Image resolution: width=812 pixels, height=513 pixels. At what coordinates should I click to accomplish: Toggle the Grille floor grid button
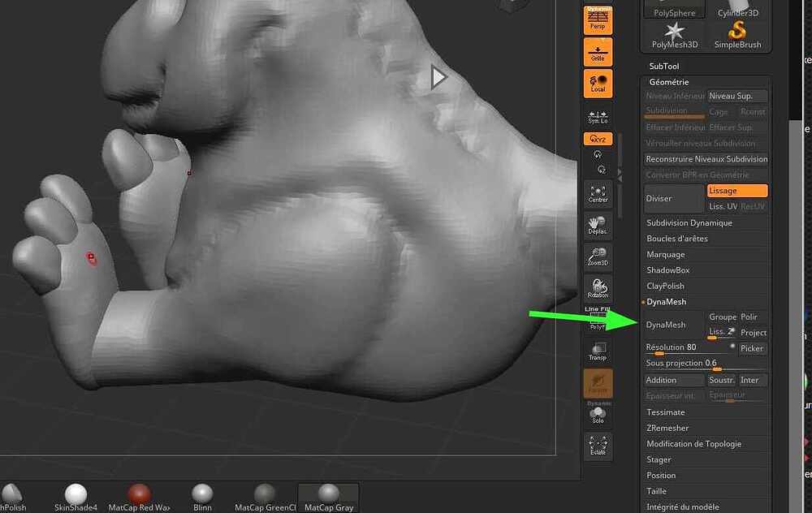click(598, 52)
